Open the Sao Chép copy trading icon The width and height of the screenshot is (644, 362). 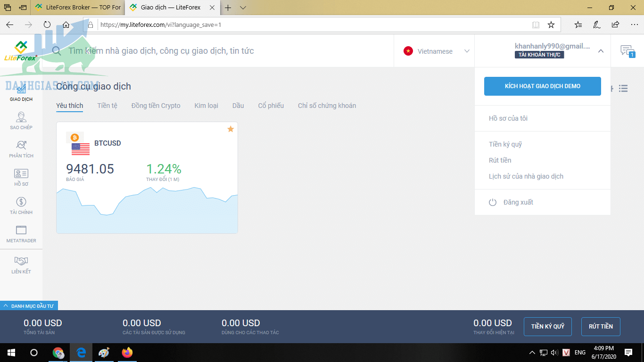[21, 120]
